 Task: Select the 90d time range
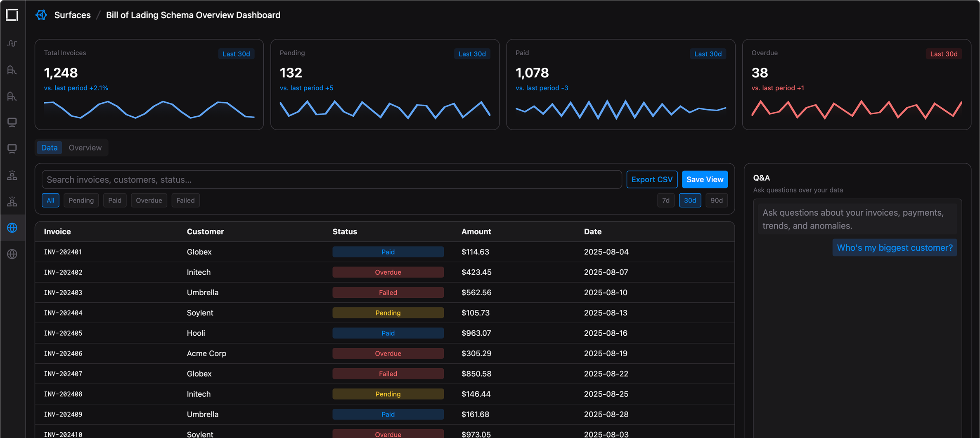(x=716, y=200)
